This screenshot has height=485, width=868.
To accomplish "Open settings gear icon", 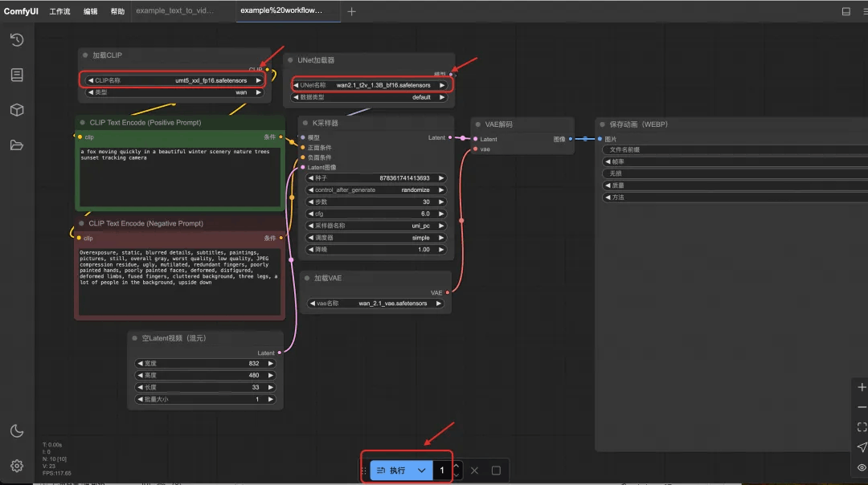I will [x=17, y=467].
